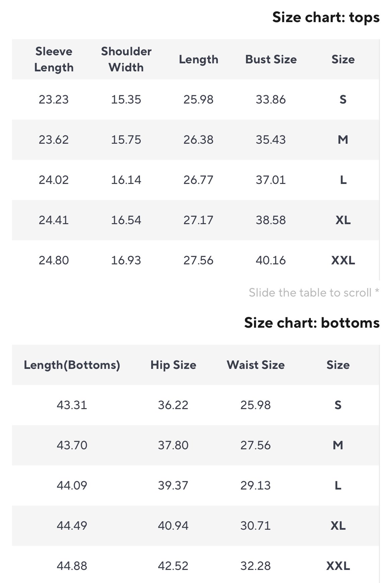This screenshot has width=392, height=583.
Task: Click XXL size label in tops chart
Action: (343, 260)
